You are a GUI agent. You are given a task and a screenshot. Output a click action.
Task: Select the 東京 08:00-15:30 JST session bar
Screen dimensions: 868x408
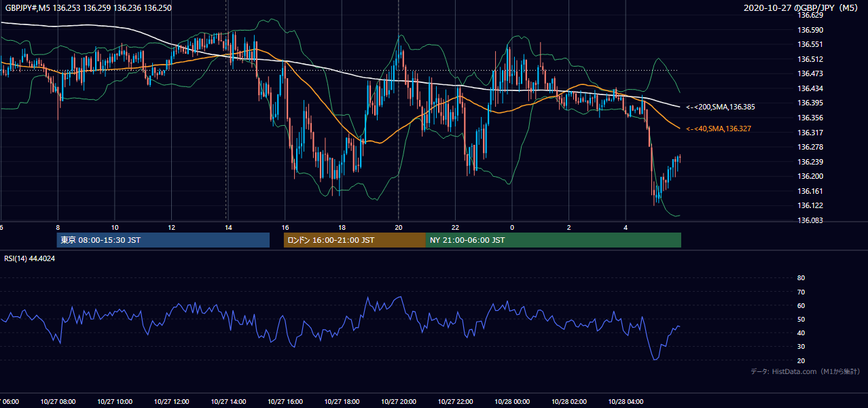click(x=163, y=240)
